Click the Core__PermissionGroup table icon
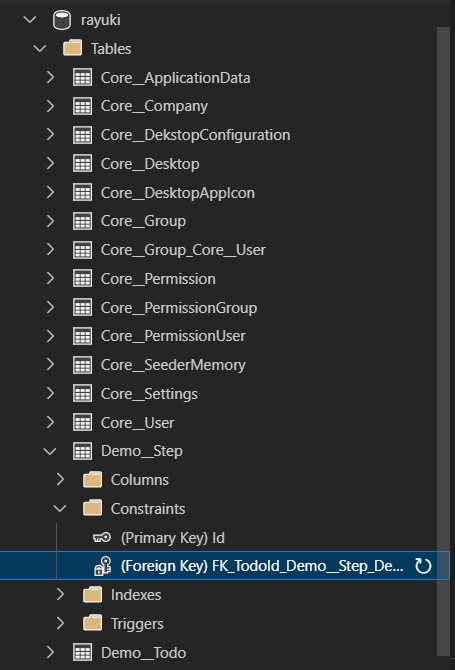 click(82, 308)
